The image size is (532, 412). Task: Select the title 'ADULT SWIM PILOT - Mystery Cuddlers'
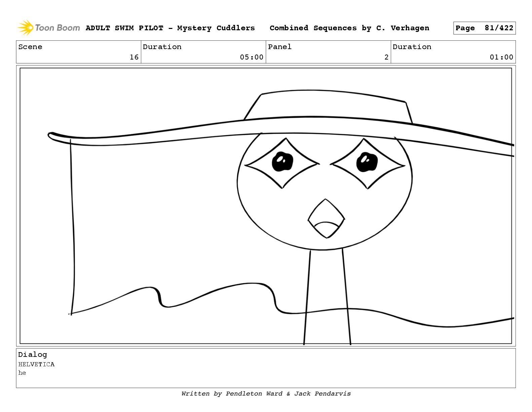click(170, 28)
